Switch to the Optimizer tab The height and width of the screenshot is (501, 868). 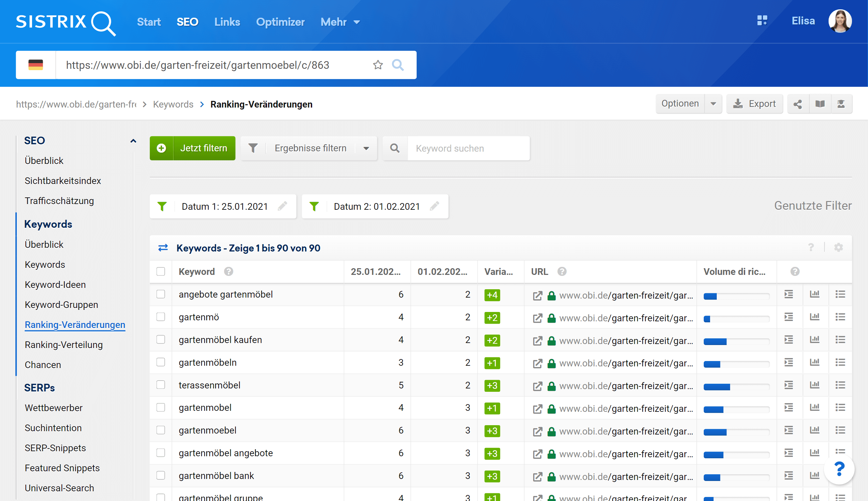[x=280, y=22]
